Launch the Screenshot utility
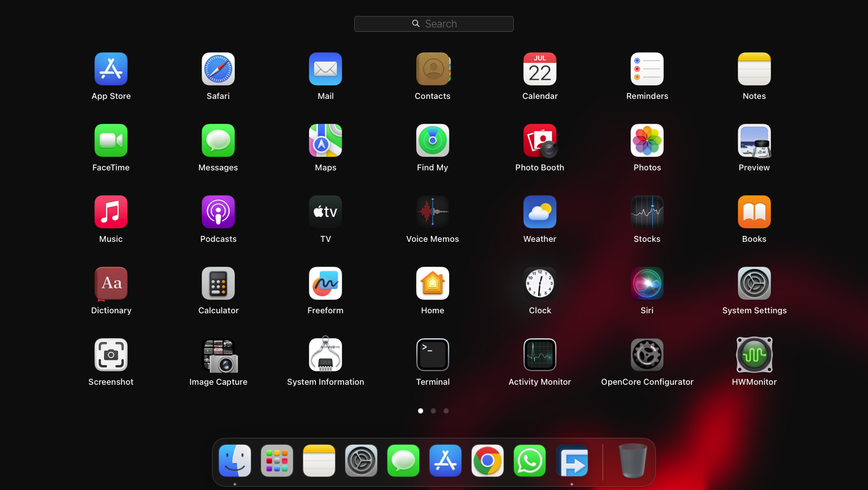 tap(111, 355)
